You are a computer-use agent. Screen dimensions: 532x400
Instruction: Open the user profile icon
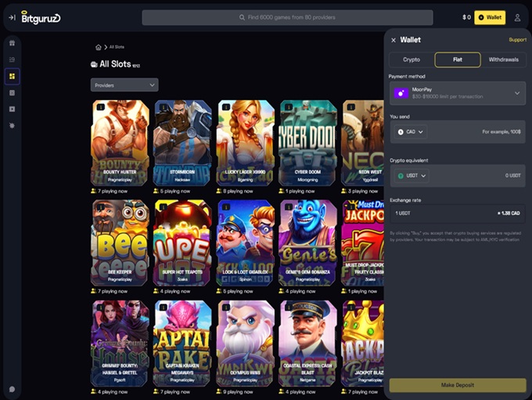coord(517,17)
